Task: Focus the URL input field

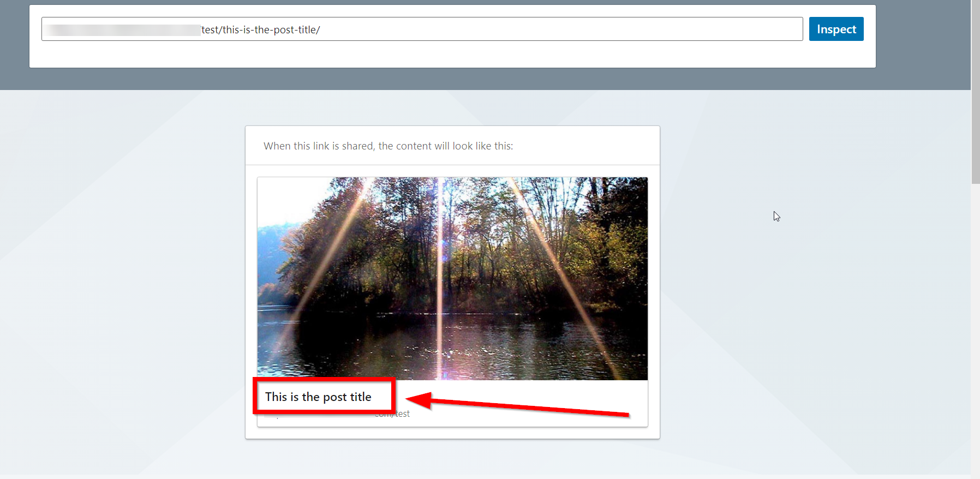Action: [422, 29]
